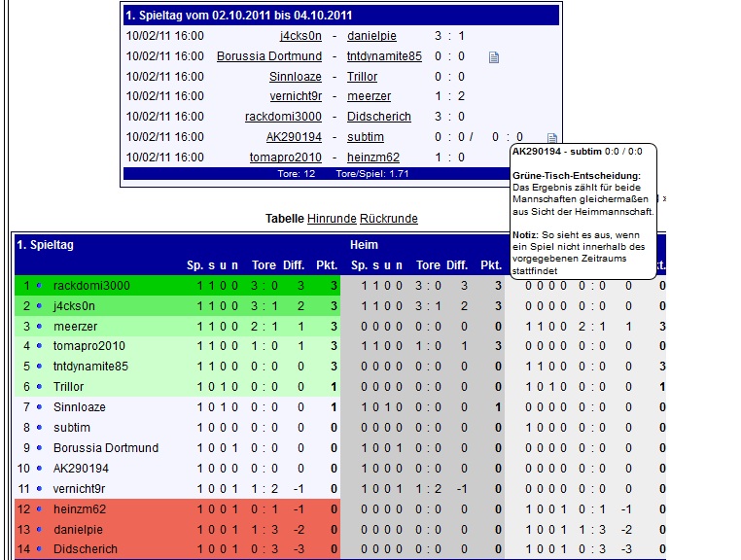
Task: Select tomapro2010 name in standings table
Action: click(x=89, y=346)
